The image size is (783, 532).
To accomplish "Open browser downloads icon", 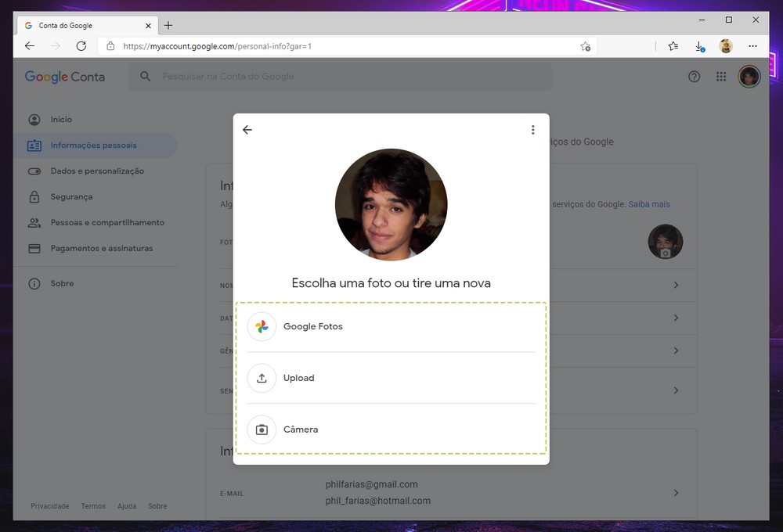I will pyautogui.click(x=700, y=46).
